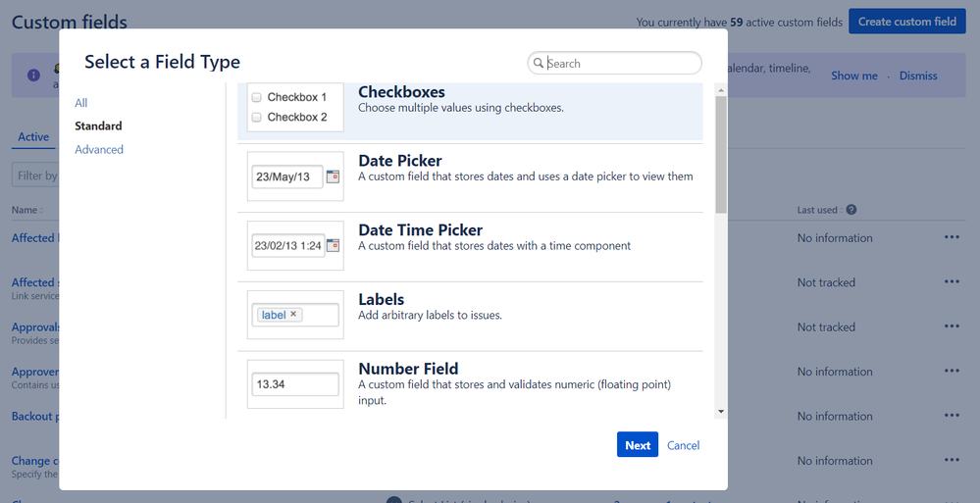Click the info icon in the banner
Screen dimensions: 980x503
click(x=33, y=75)
